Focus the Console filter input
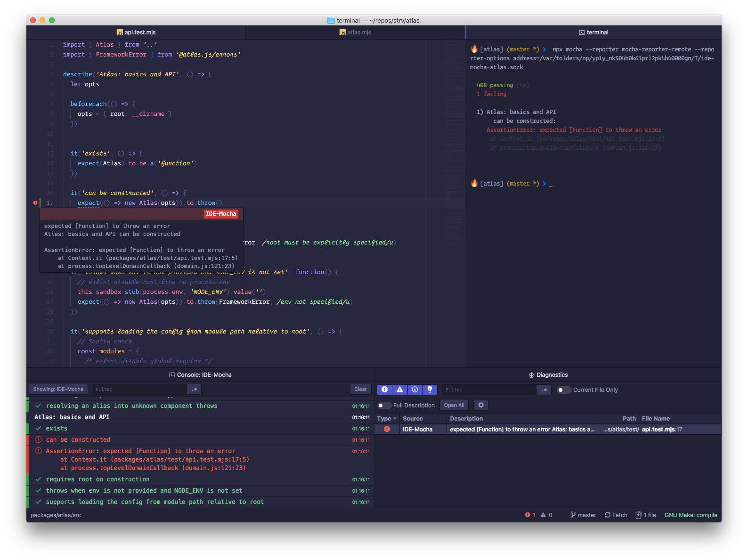The width and height of the screenshot is (748, 560). tap(139, 389)
